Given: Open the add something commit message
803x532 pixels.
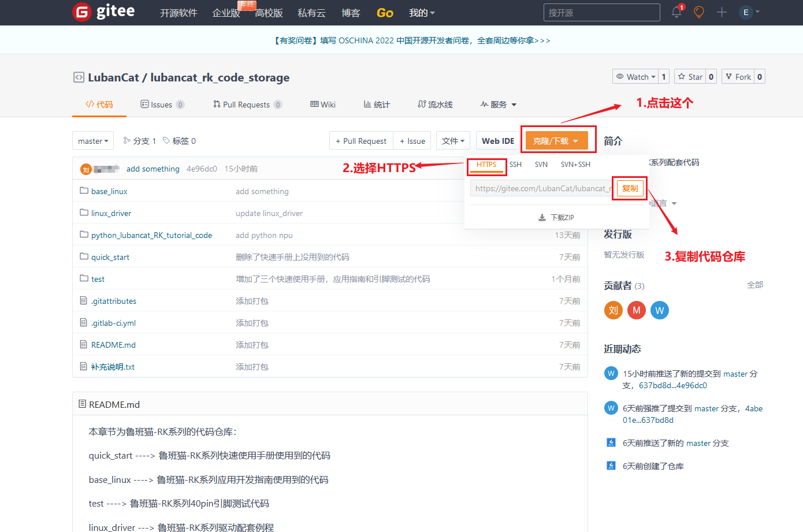Looking at the screenshot, I should coord(153,169).
